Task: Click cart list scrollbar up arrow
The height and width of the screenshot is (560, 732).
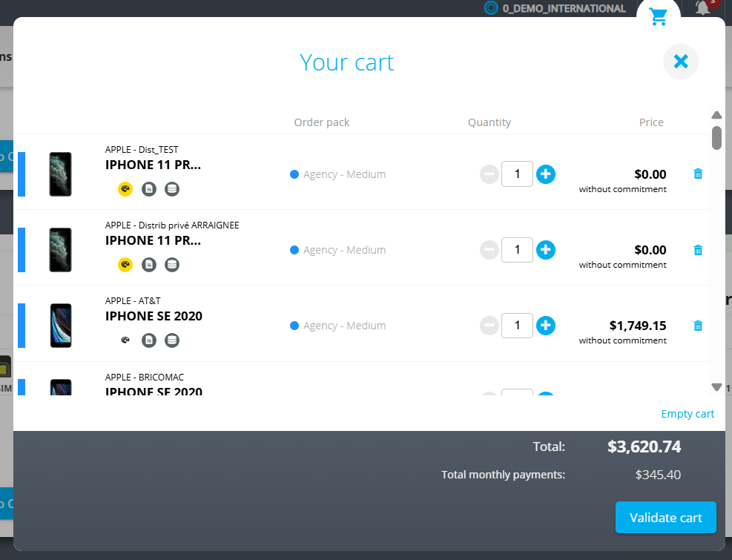Action: 716,115
